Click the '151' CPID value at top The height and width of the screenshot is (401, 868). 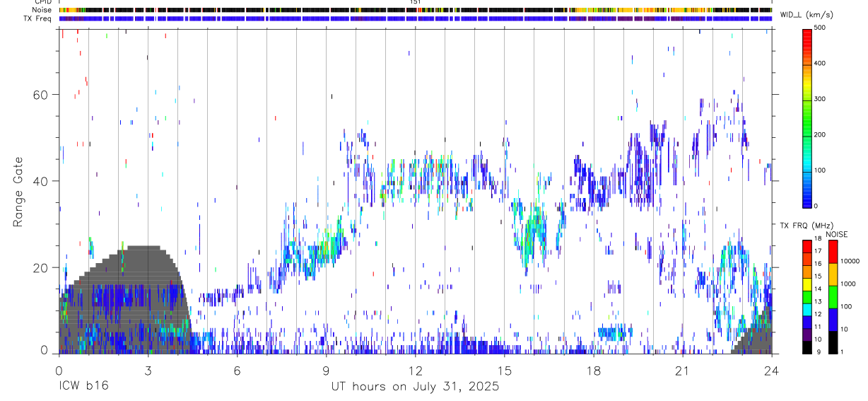pos(415,2)
